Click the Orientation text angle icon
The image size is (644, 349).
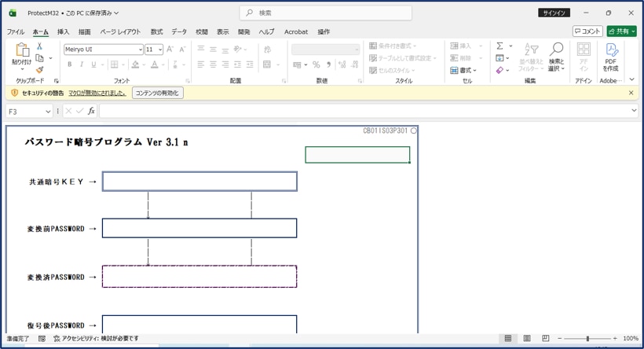[x=237, y=50]
